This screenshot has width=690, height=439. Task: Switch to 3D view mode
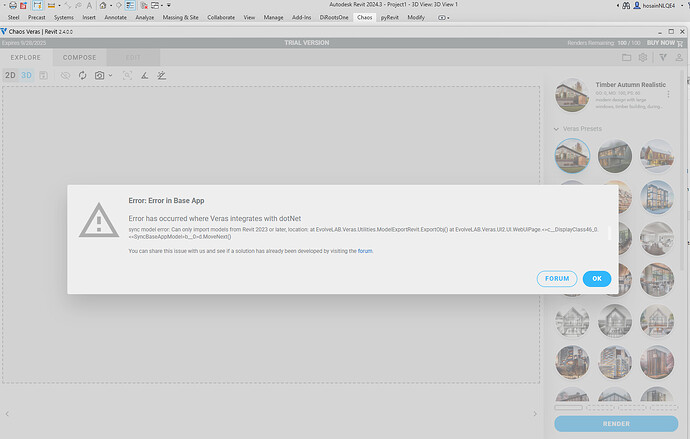[27, 75]
